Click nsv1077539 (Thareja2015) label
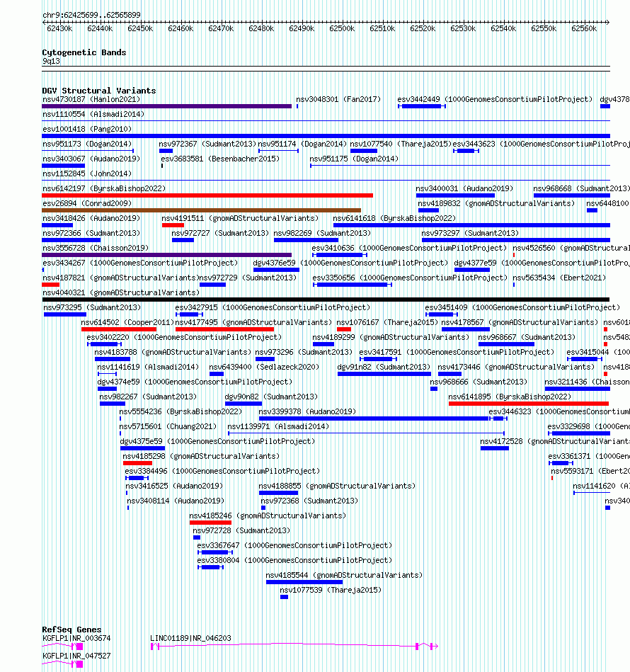Image resolution: width=630 pixels, height=672 pixels. (331, 590)
